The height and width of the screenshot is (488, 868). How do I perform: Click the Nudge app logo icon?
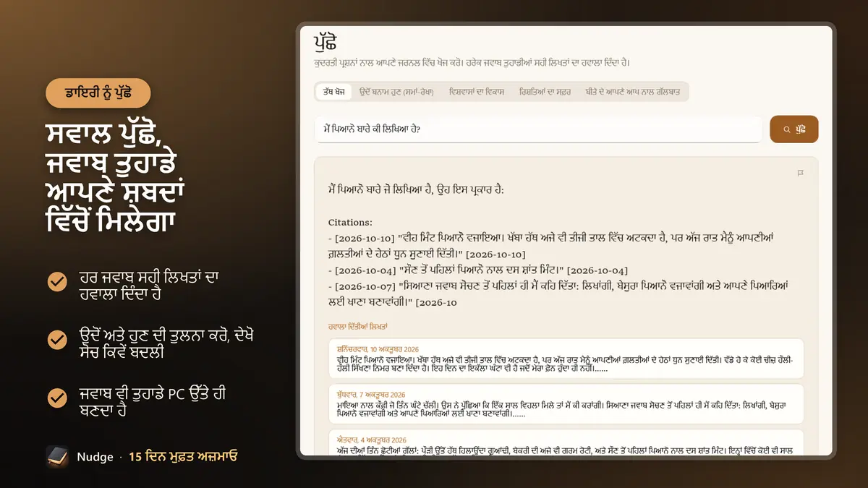pos(57,456)
